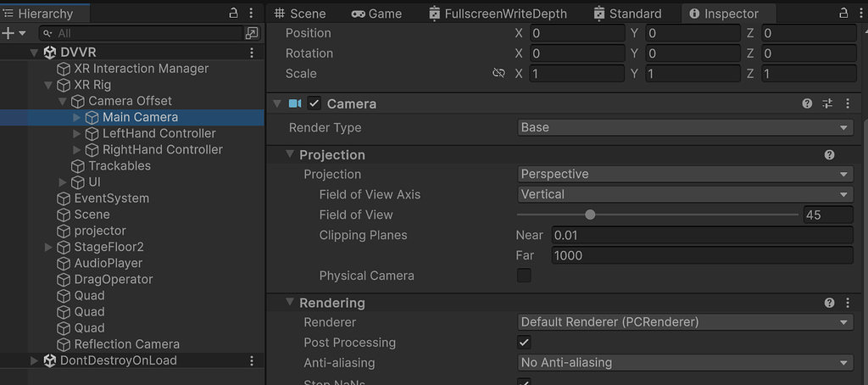Switch to the Game tab
Screen dimensions: 868x385
click(x=376, y=14)
